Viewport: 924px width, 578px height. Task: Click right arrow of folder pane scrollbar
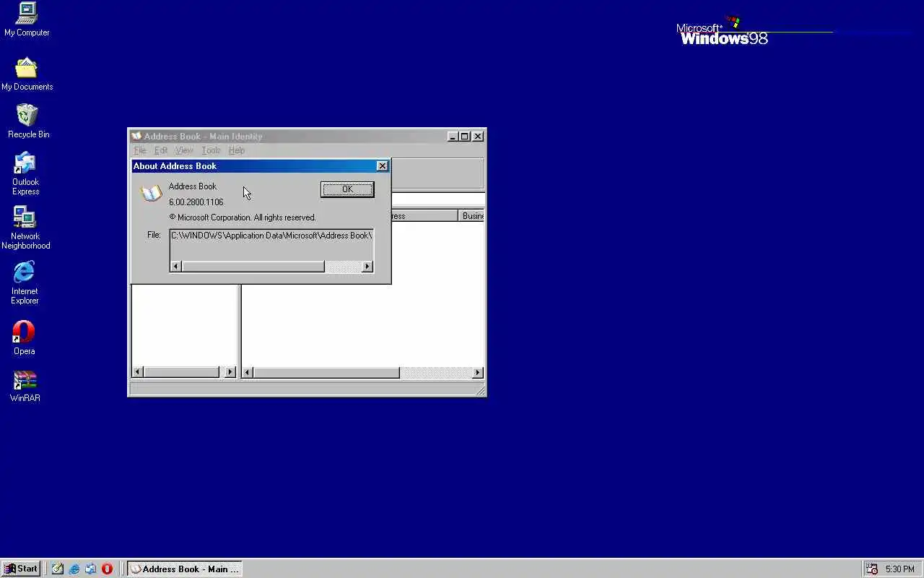(230, 373)
